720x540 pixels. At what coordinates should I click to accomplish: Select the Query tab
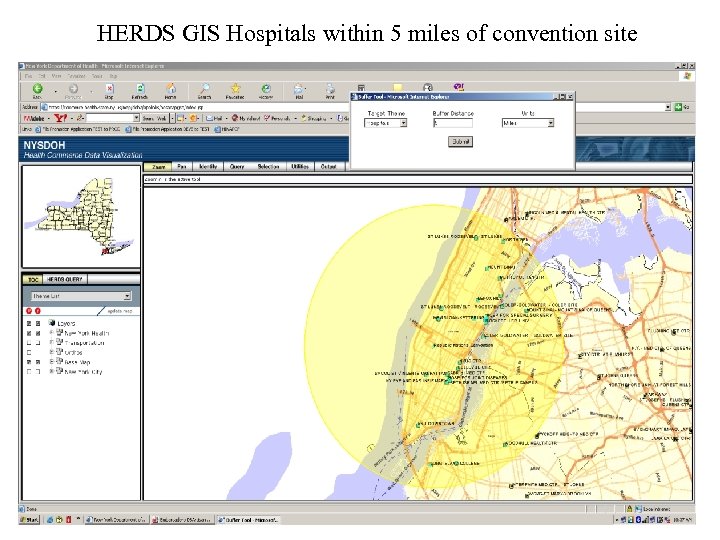[237, 167]
